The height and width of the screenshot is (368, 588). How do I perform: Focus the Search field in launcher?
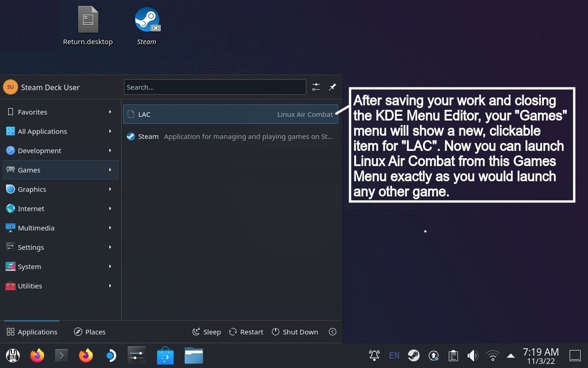point(215,87)
